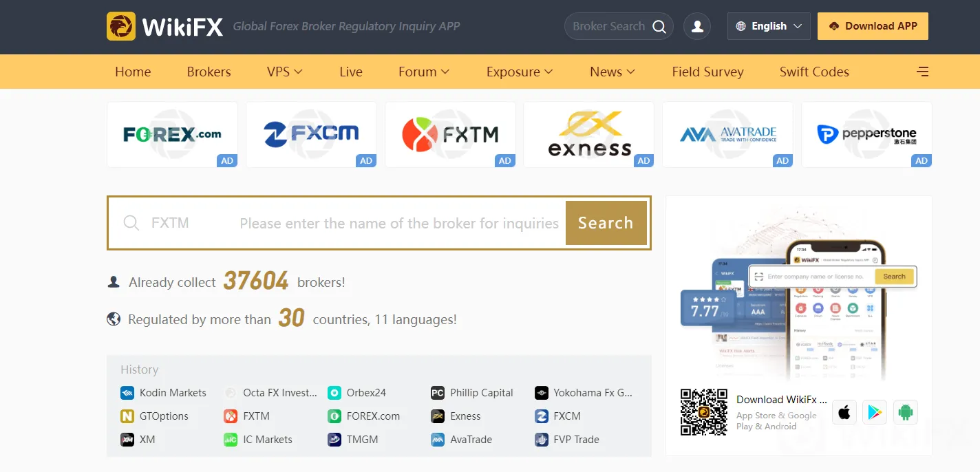Open the AvaTrade ad banner

[x=727, y=134]
